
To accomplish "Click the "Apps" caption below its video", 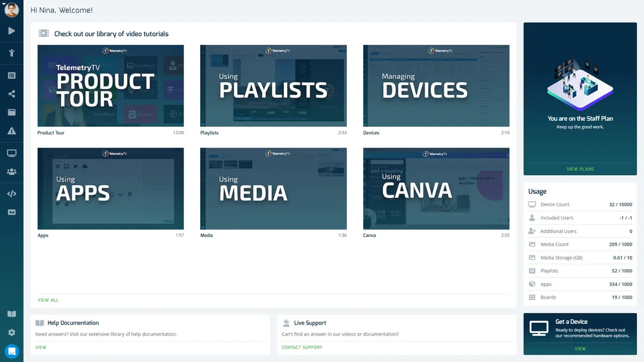I will [x=43, y=235].
